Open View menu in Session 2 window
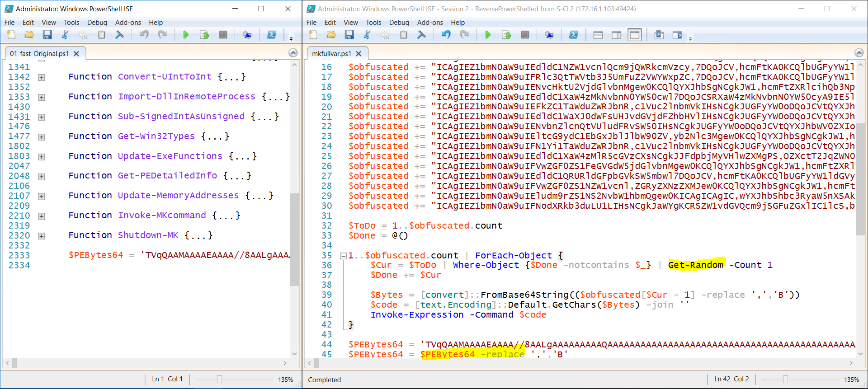The width and height of the screenshot is (868, 389). tap(351, 22)
